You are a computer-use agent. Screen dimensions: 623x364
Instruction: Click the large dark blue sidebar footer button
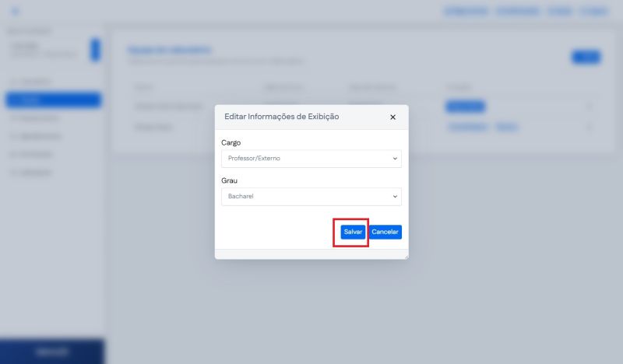coord(52,352)
